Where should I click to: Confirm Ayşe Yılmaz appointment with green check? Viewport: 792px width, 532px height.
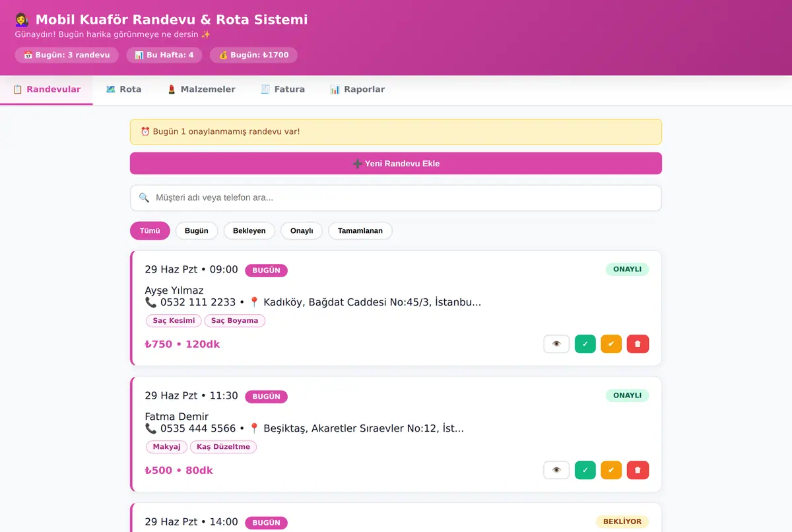pos(585,344)
